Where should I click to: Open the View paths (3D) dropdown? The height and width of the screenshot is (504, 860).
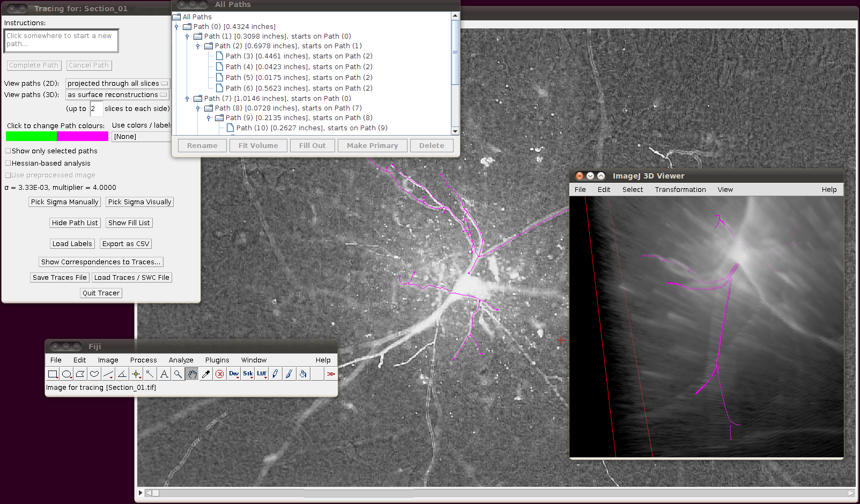point(117,95)
